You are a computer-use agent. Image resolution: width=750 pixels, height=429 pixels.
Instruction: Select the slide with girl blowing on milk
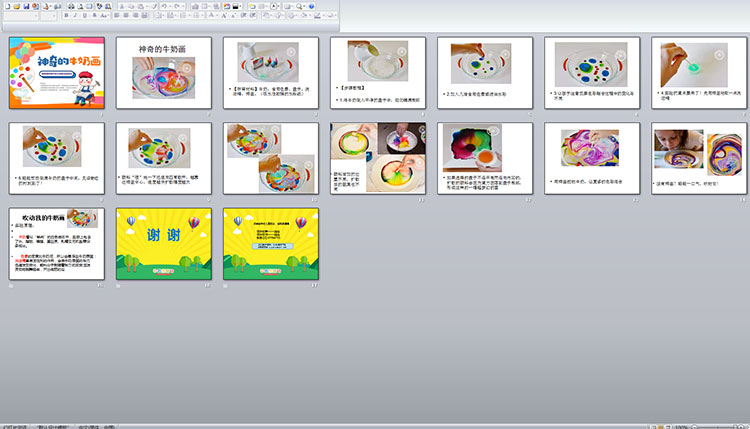point(699,158)
